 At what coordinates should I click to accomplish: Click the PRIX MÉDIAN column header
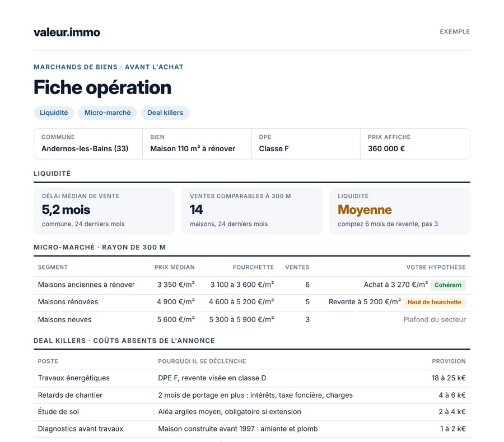tap(175, 267)
